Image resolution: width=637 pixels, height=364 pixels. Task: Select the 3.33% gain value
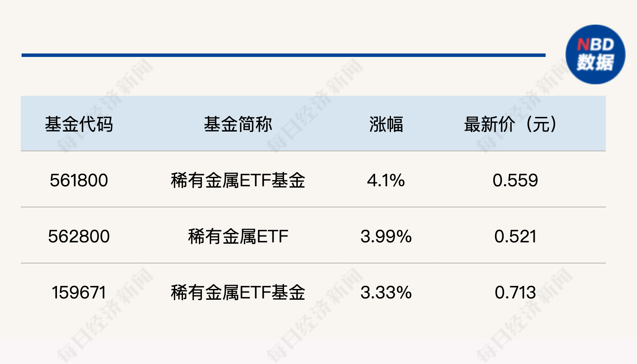(386, 292)
